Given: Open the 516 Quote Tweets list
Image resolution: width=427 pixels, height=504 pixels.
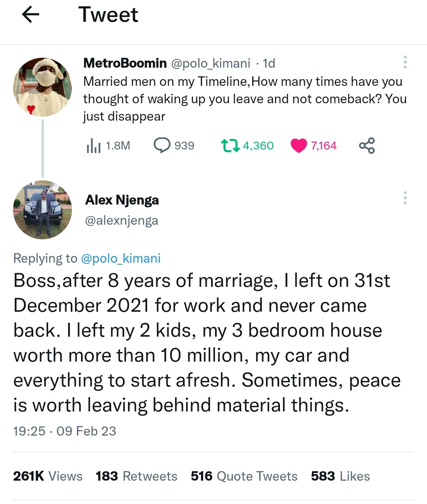Looking at the screenshot, I should coord(244,476).
